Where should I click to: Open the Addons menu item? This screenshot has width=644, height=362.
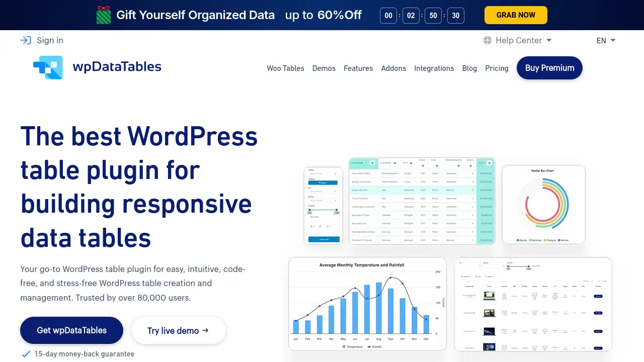pos(393,68)
